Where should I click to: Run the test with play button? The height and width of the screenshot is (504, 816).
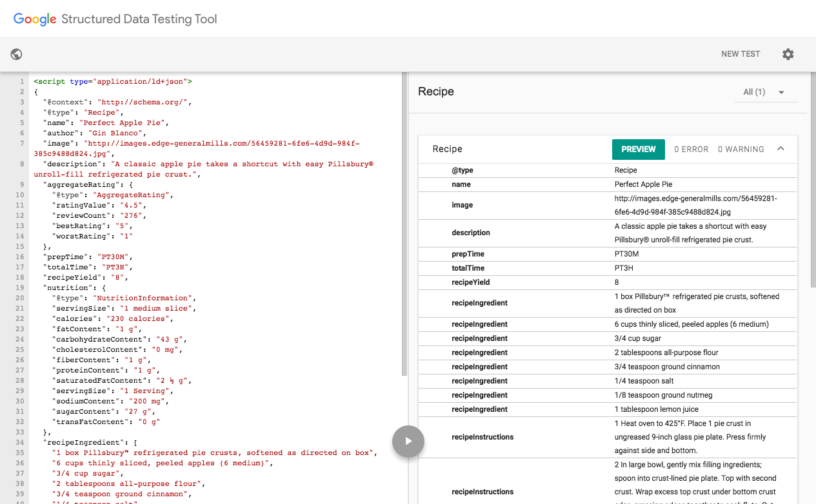coord(408,441)
